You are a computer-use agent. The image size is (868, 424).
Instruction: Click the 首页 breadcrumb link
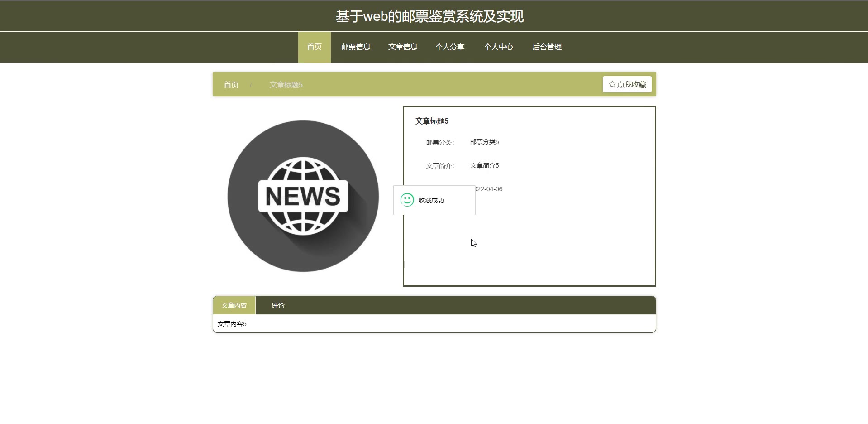click(x=231, y=85)
